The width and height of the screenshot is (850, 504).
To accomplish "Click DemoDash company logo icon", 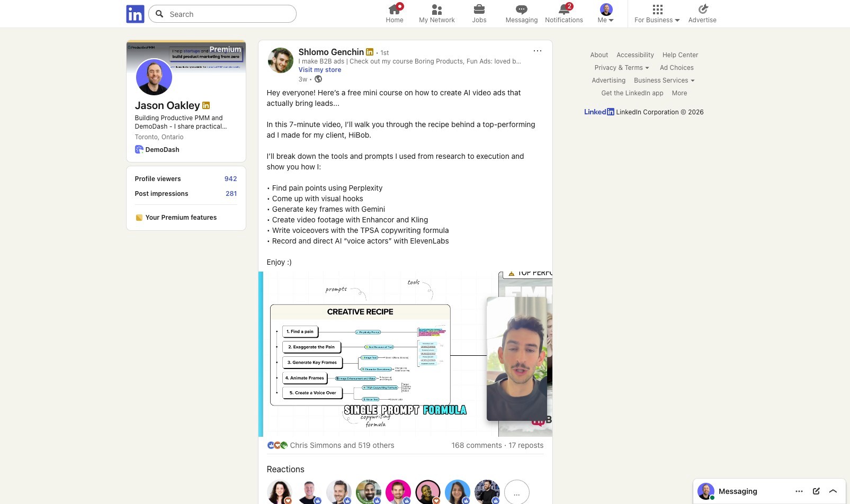I will [x=139, y=149].
